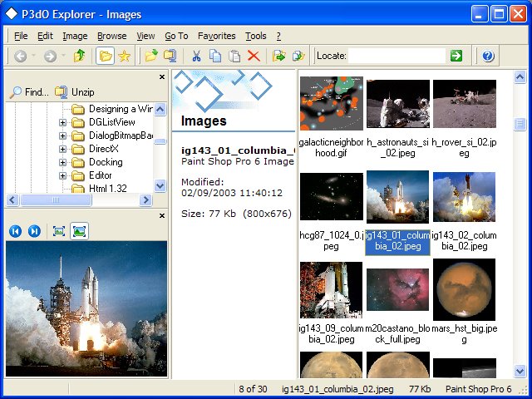Select h_rover_si_02.jpeg thumbnail
Screen dimensions: 532x399
click(465, 104)
